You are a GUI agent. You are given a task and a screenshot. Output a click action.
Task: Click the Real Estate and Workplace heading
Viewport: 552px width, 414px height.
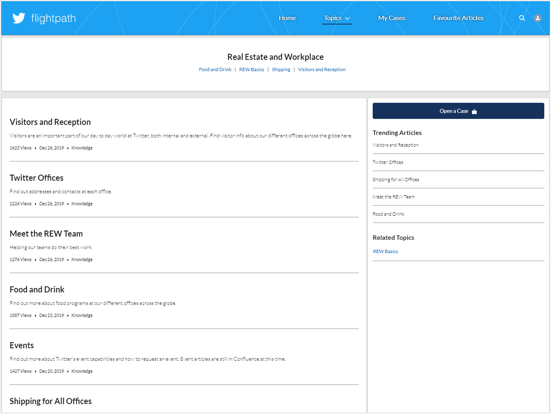[x=275, y=57]
